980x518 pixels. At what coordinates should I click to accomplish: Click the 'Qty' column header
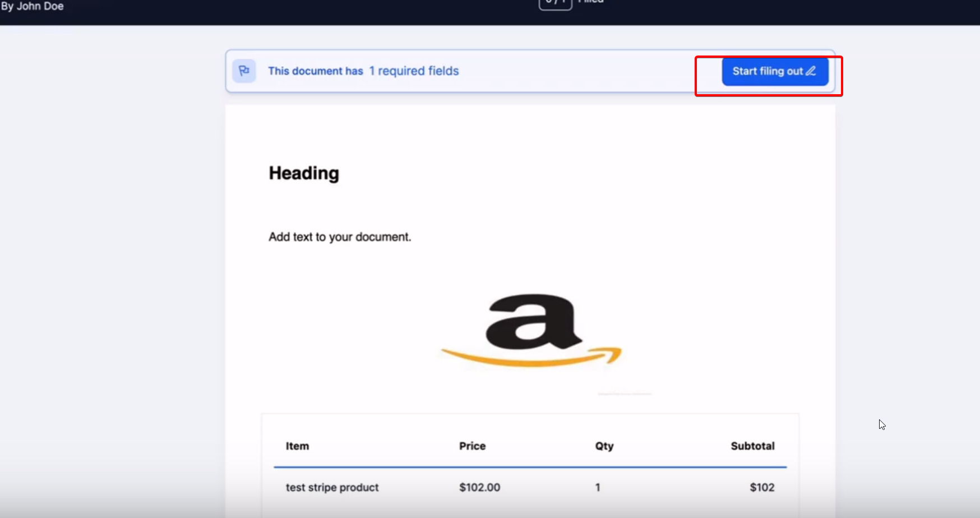604,446
